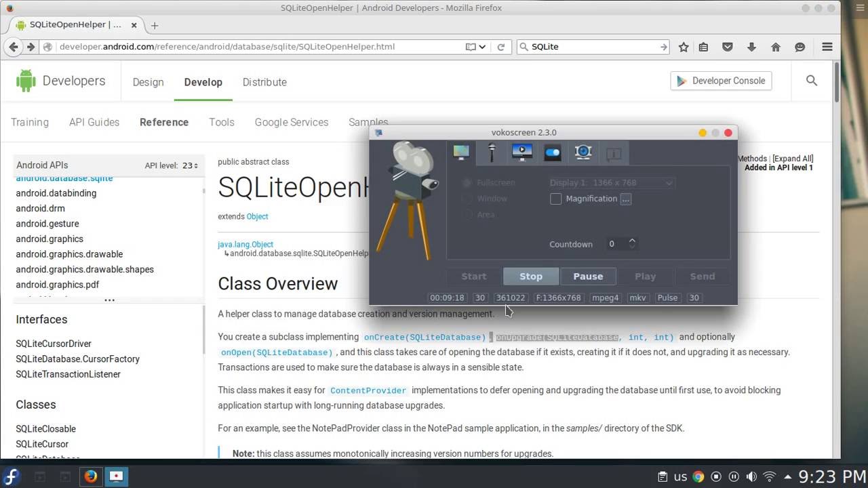This screenshot has width=868, height=488.
Task: Show Firefox bookmarks list icon
Action: coord(703,47)
